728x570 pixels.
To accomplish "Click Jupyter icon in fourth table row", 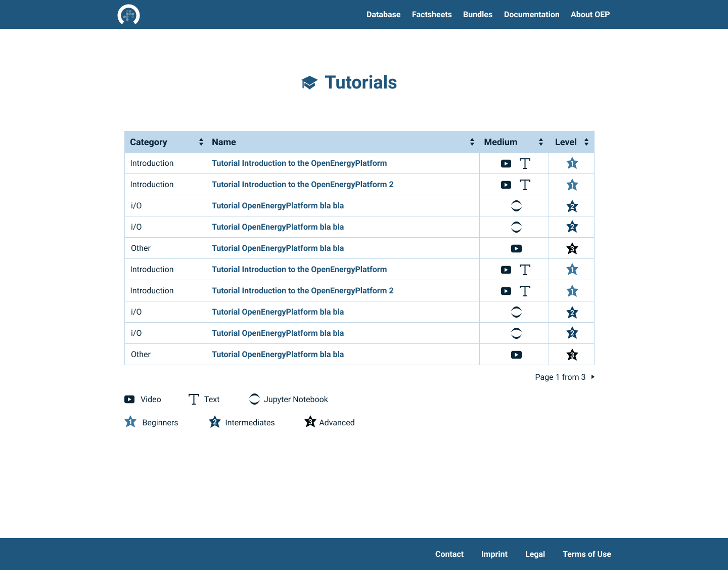I will coord(516,227).
